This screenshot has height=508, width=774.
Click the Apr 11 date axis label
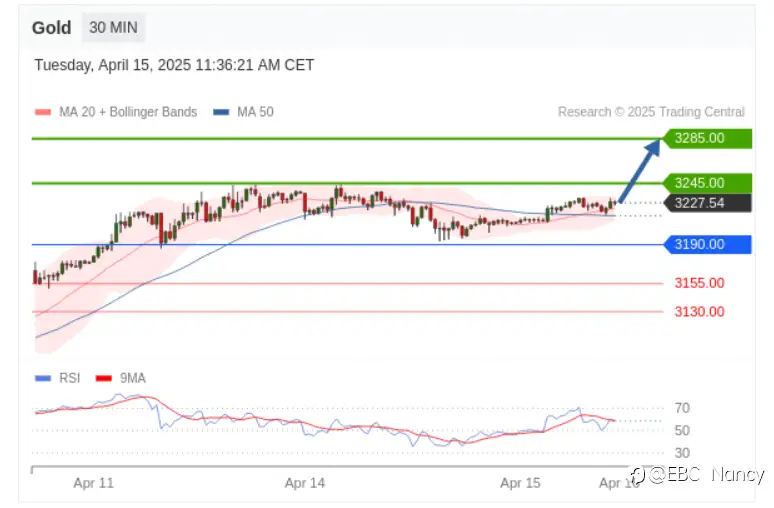point(94,483)
